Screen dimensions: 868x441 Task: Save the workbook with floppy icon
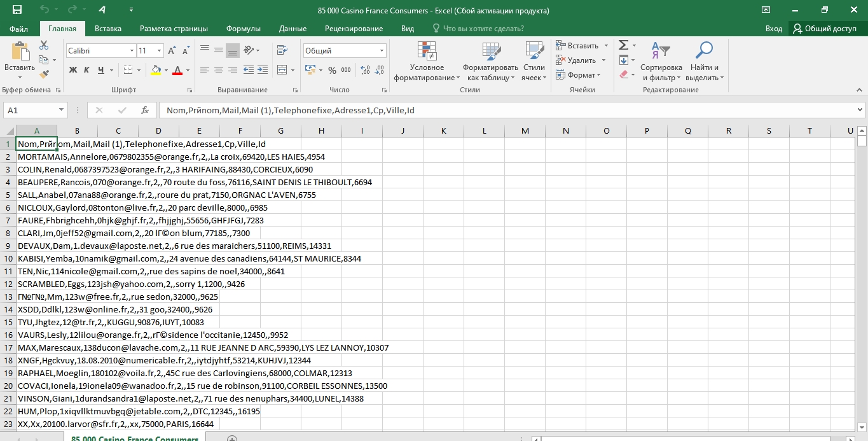[17, 10]
